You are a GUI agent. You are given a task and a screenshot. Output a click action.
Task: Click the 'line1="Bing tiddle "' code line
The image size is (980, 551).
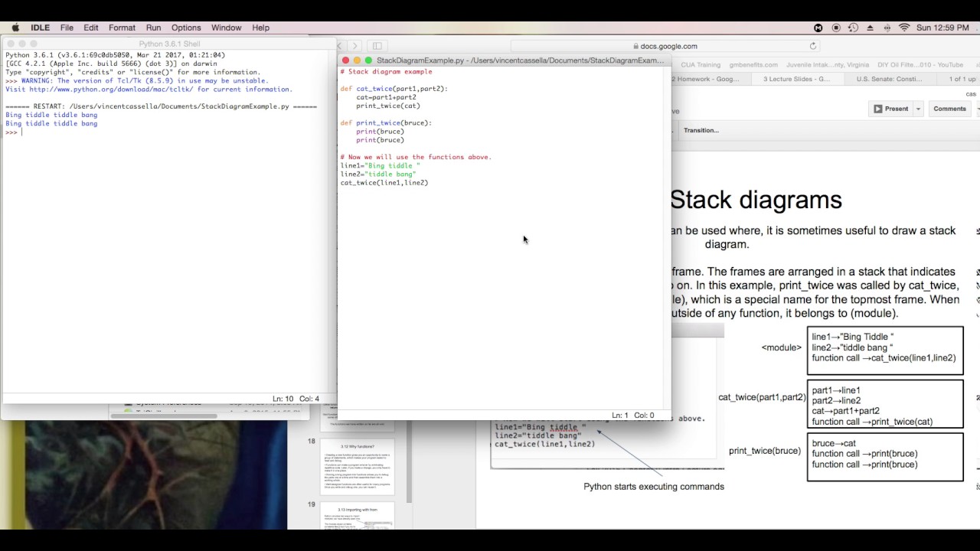tap(381, 166)
